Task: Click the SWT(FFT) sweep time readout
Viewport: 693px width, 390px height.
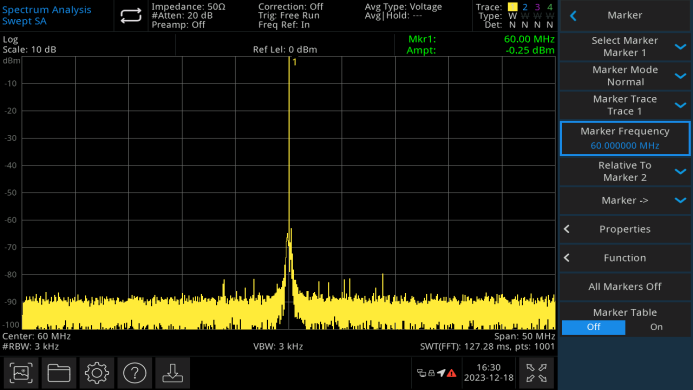Action: (487, 346)
